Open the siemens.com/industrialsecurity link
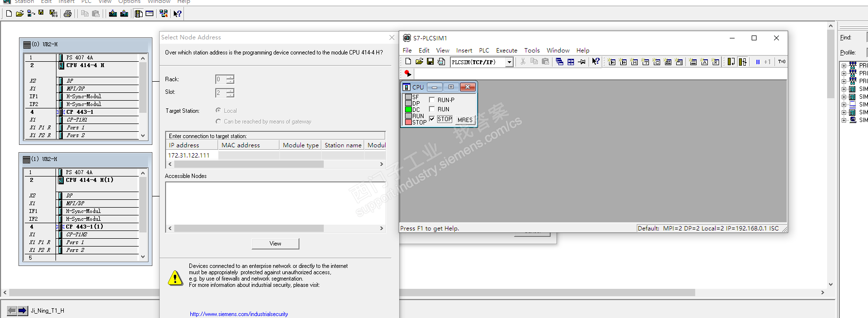868x318 pixels. [239, 314]
